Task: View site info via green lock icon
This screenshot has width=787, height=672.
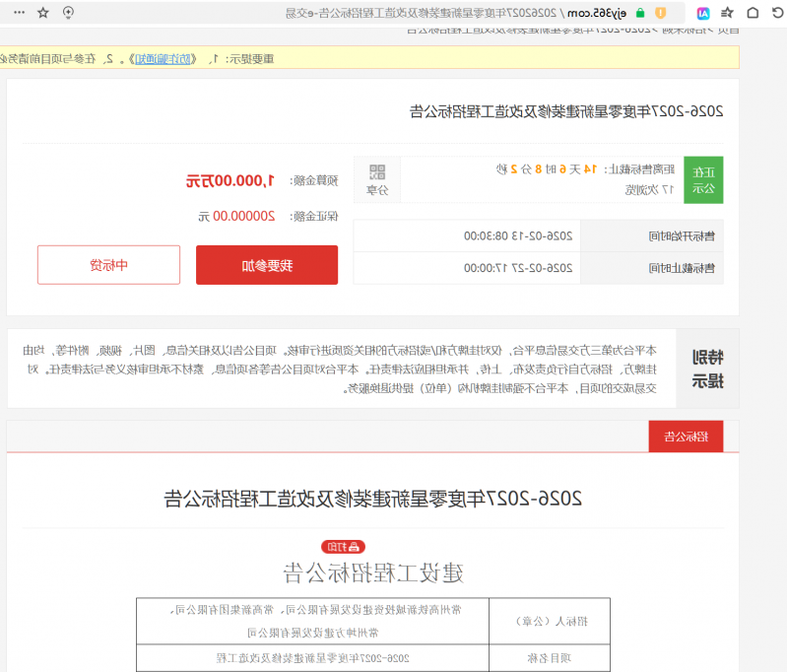Action: point(640,13)
